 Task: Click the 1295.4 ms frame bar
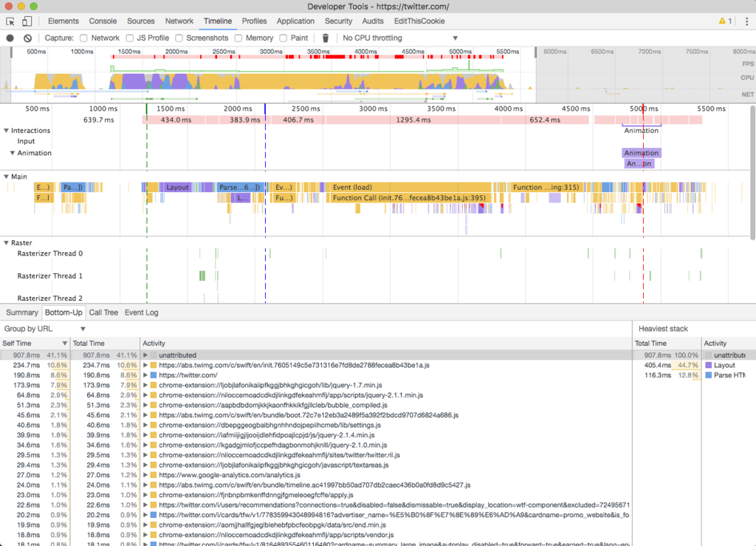coord(413,120)
